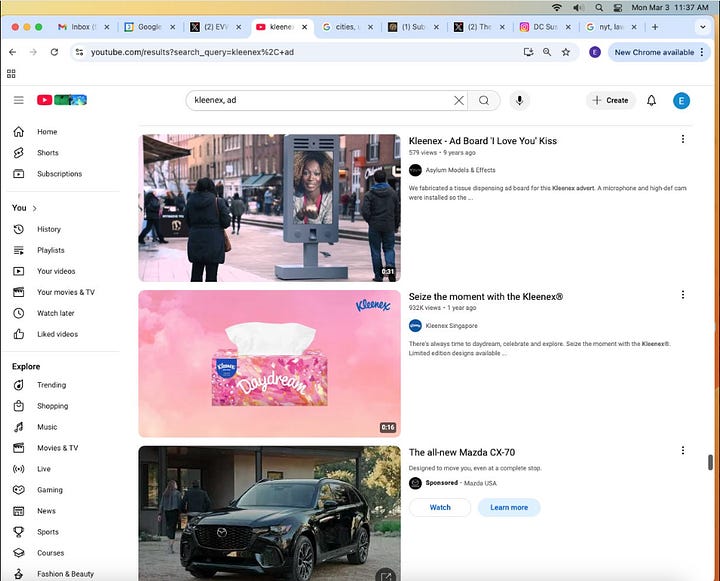Go back with the browser back arrow
720x581 pixels.
point(12,52)
